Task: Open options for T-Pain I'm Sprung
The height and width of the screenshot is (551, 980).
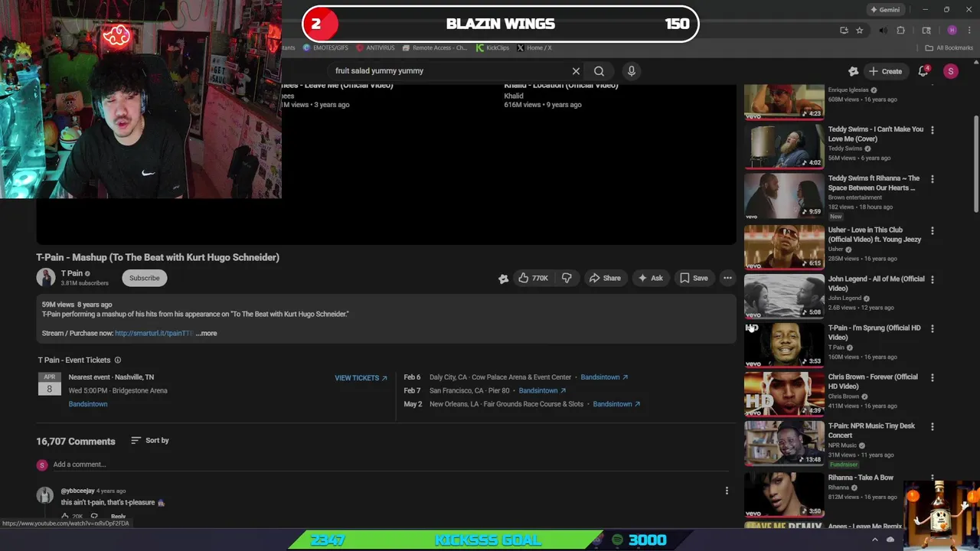Action: pyautogui.click(x=932, y=328)
